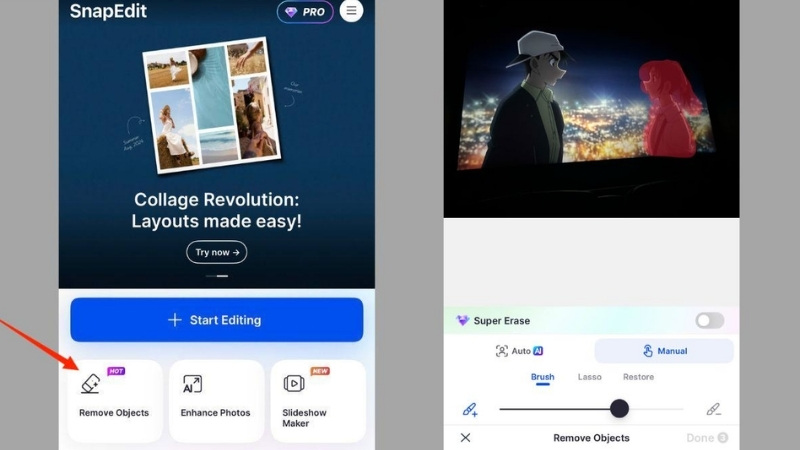
Task: Tap Done to apply removal
Action: click(x=706, y=438)
